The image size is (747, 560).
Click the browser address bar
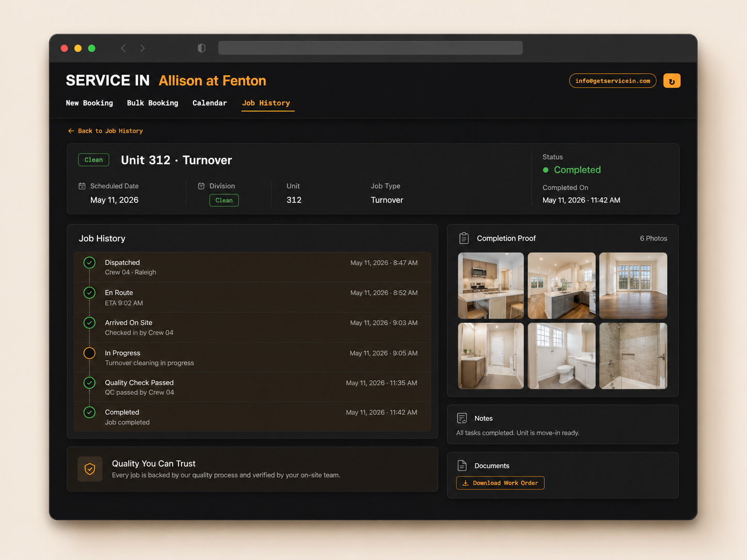click(x=370, y=48)
